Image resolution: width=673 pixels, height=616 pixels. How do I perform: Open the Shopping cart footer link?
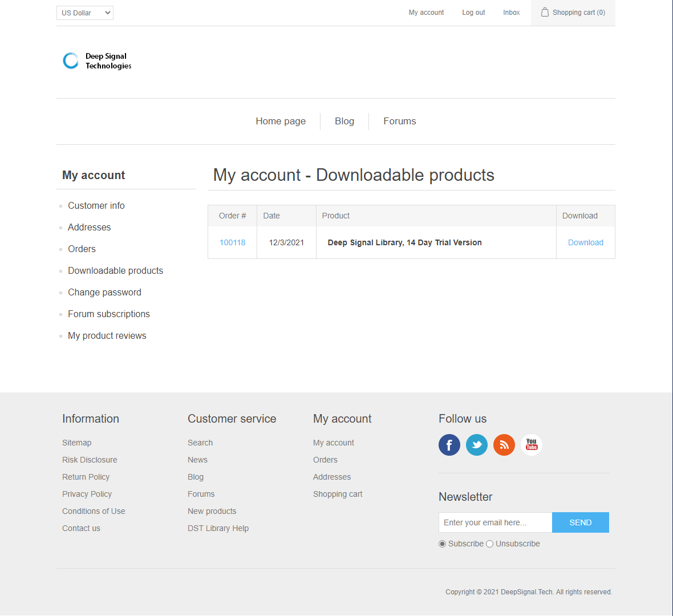coord(338,494)
